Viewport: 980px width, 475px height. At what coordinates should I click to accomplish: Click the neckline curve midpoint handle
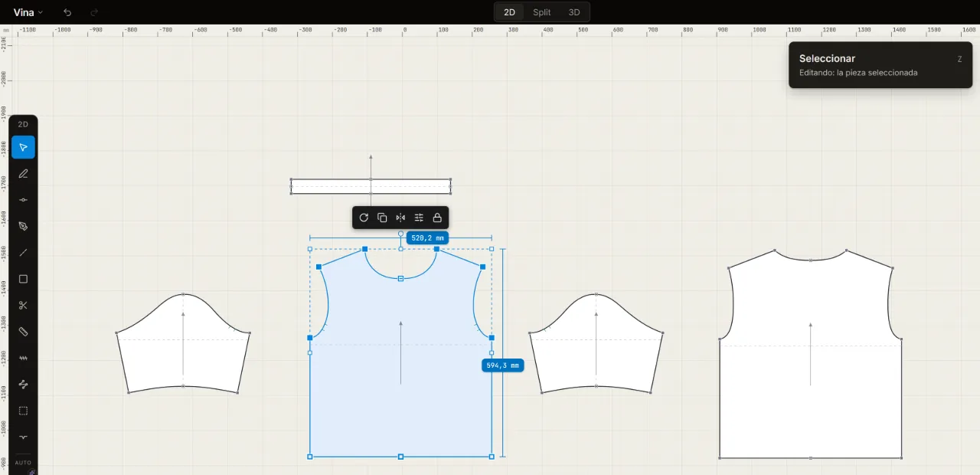coord(400,278)
